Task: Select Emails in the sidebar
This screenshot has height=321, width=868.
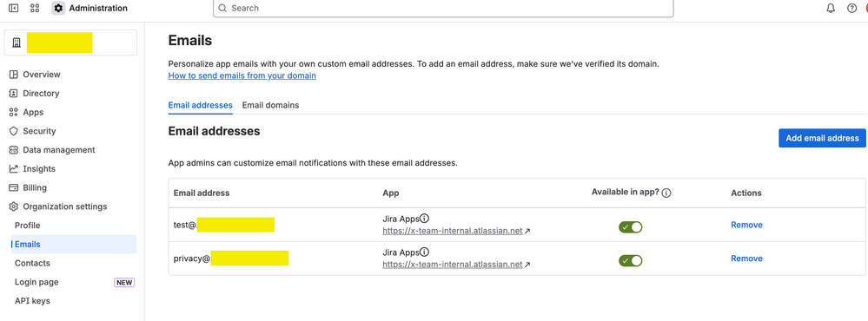Action: [74, 244]
